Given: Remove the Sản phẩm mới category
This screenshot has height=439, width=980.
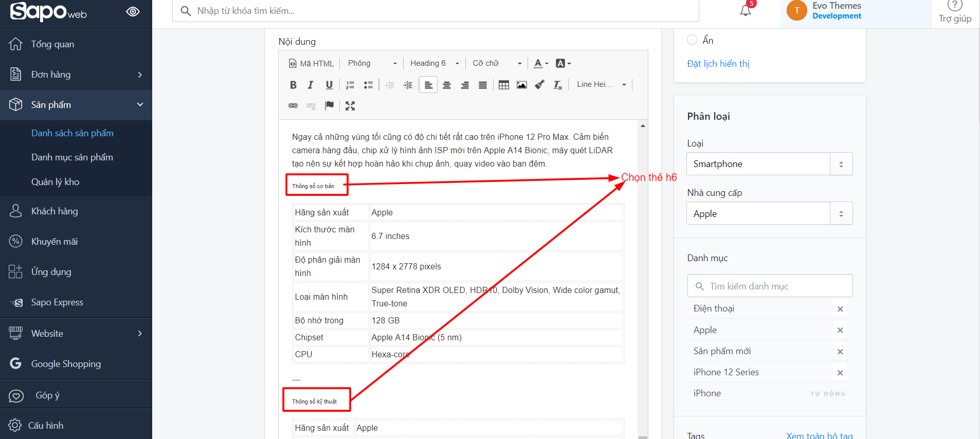Looking at the screenshot, I should coord(840,352).
